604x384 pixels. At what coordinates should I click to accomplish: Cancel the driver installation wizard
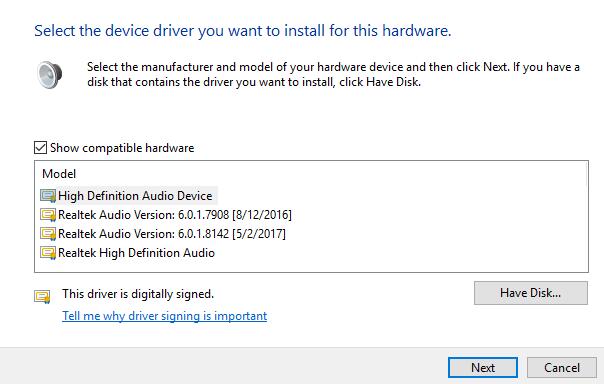(x=562, y=368)
